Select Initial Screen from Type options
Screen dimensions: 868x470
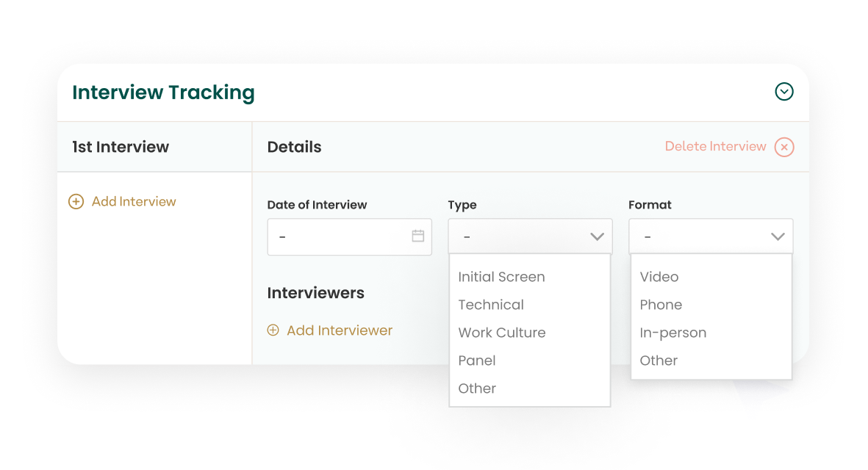(502, 277)
